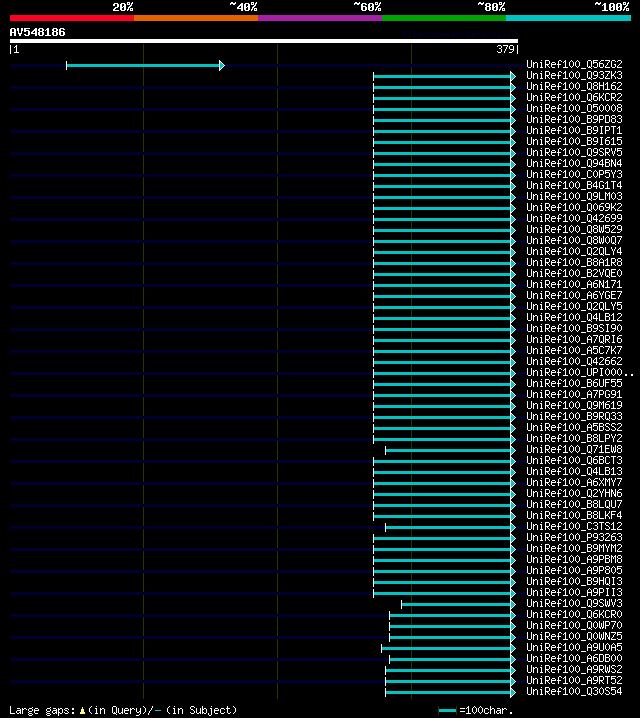This screenshot has width=640, height=718.
Task: Select label UniRef100_Q42699
Action: coord(574,218)
